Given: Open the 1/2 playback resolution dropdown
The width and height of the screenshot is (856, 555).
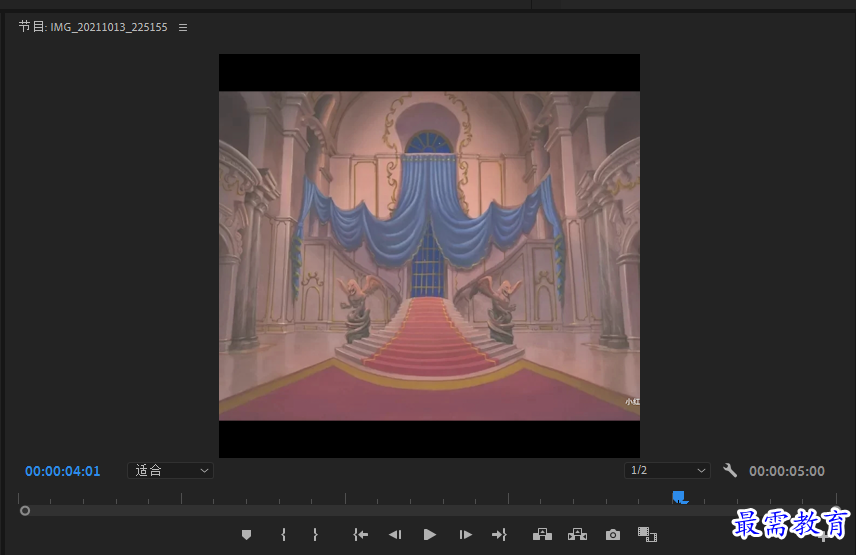Looking at the screenshot, I should click(x=667, y=470).
